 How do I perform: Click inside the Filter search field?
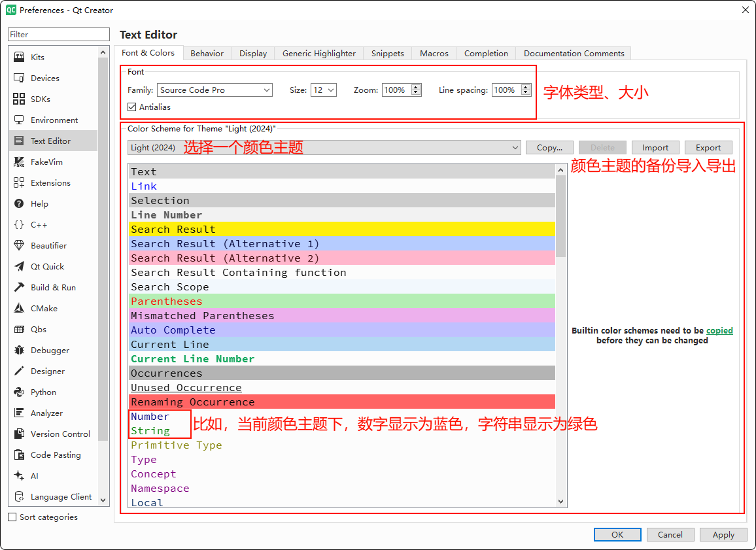pos(59,35)
